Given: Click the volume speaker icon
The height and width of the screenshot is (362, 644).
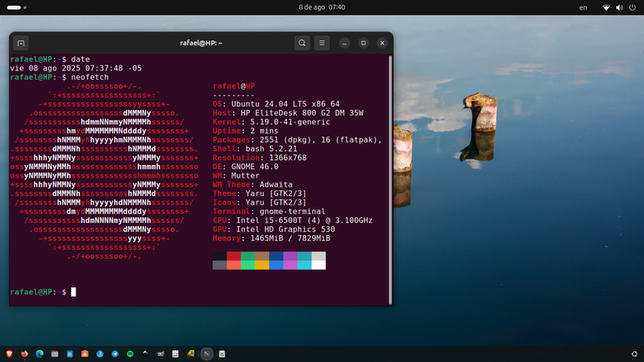Looking at the screenshot, I should [620, 8].
